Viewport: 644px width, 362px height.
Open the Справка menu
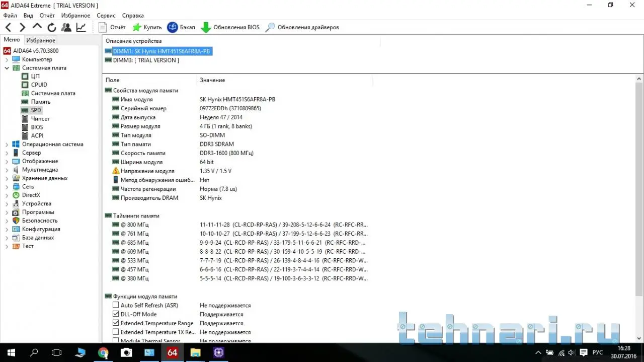[133, 16]
